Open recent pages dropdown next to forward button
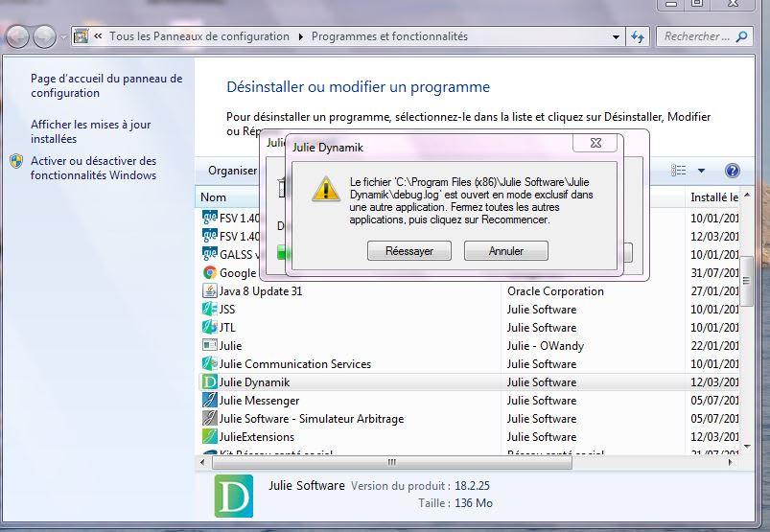This screenshot has width=770, height=532. [x=64, y=37]
